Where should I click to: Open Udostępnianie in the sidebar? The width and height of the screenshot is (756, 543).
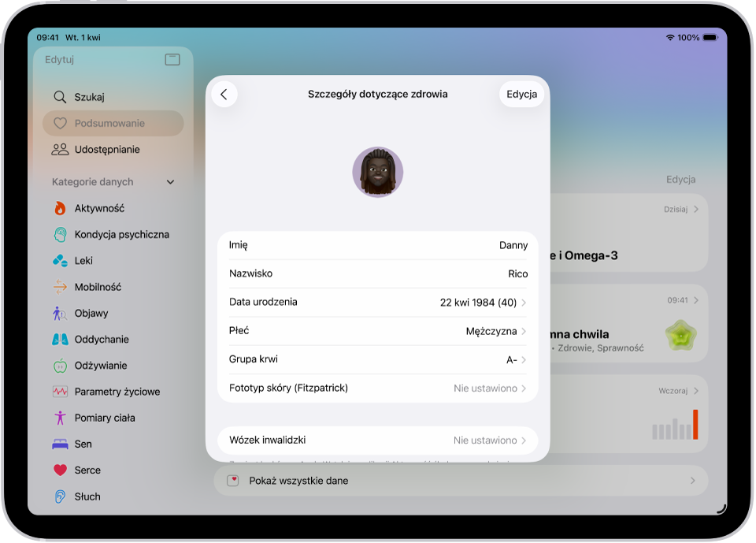[113, 150]
